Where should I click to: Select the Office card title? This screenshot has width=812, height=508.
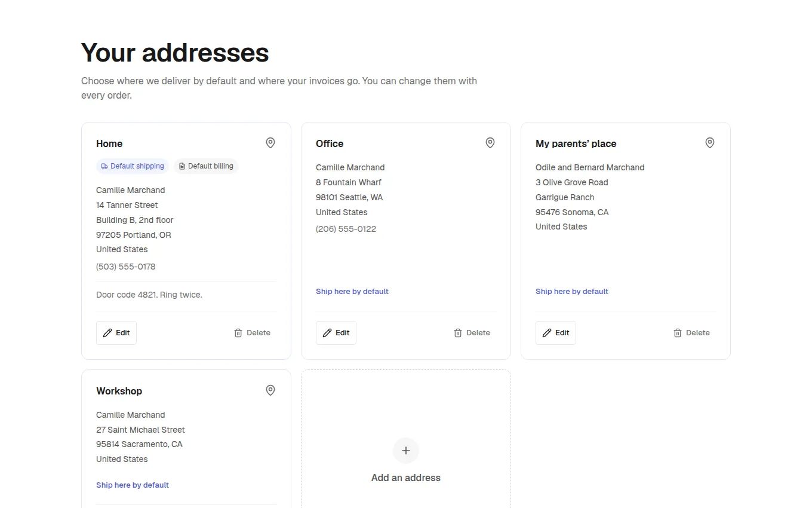[330, 144]
